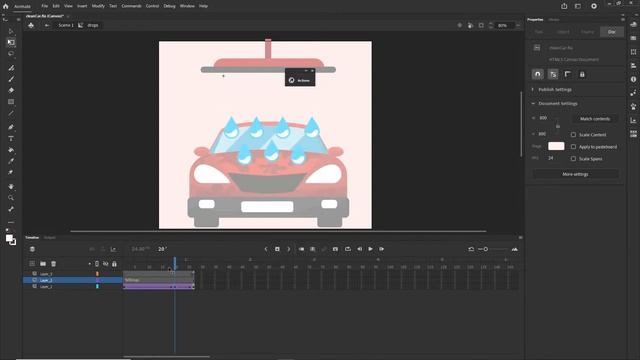The image size is (640, 360).
Task: Step back one frame in timeline
Action: [x=360, y=249]
